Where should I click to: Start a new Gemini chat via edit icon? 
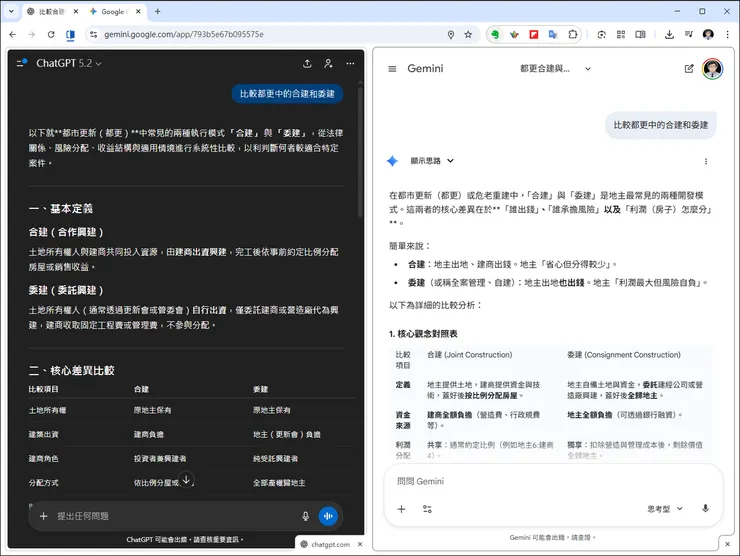click(x=689, y=69)
